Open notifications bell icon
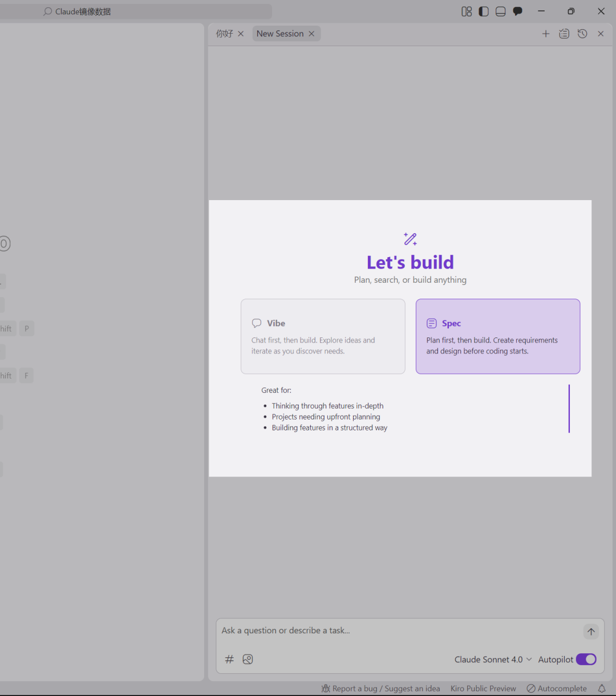This screenshot has width=616, height=696. 602,689
